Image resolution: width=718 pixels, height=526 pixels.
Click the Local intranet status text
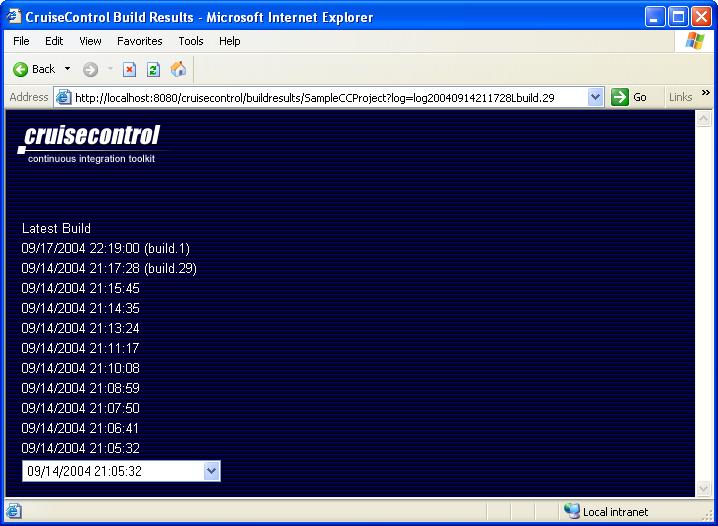coord(615,512)
